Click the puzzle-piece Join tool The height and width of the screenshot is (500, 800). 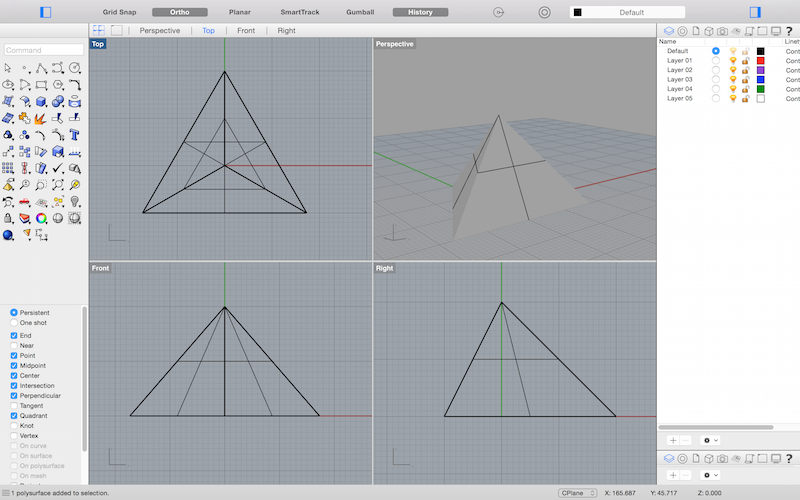[24, 118]
